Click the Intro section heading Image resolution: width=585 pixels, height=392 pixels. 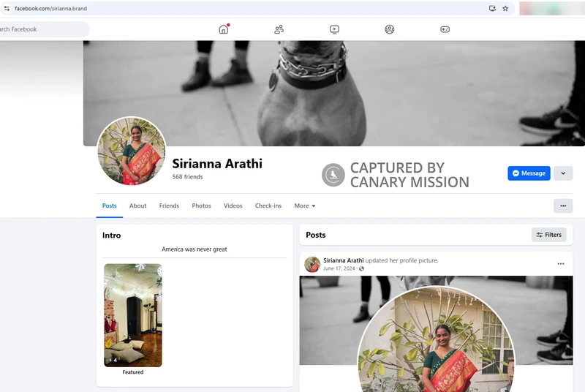112,235
